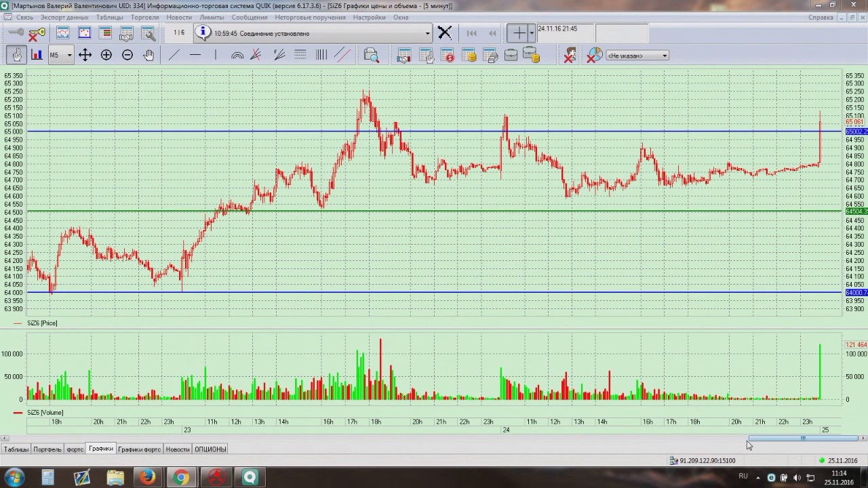Activate the pointing hand cursor tool
868x488 pixels.
(17, 55)
